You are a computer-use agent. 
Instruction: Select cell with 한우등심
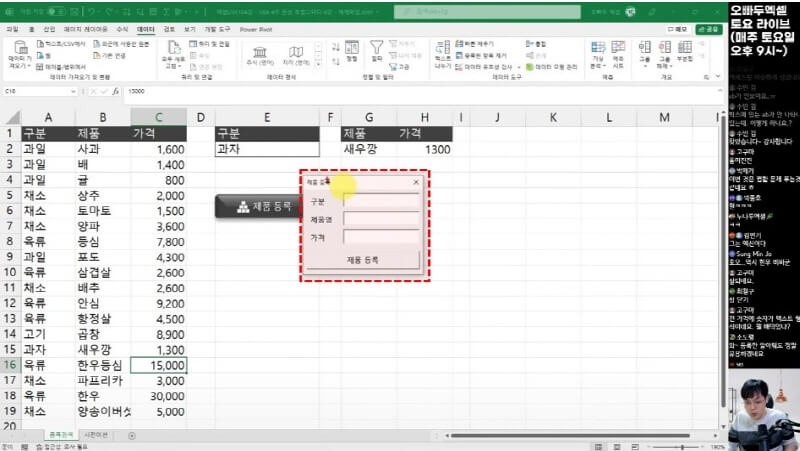click(103, 365)
